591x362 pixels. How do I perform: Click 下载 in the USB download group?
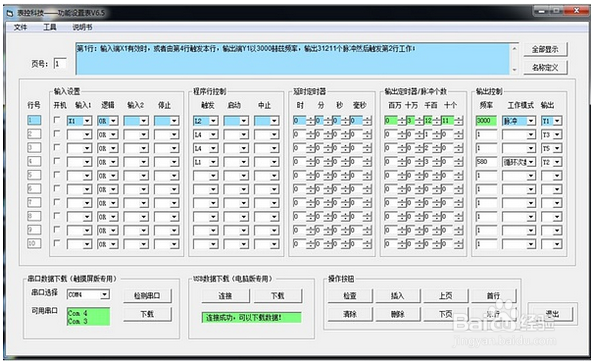(278, 296)
